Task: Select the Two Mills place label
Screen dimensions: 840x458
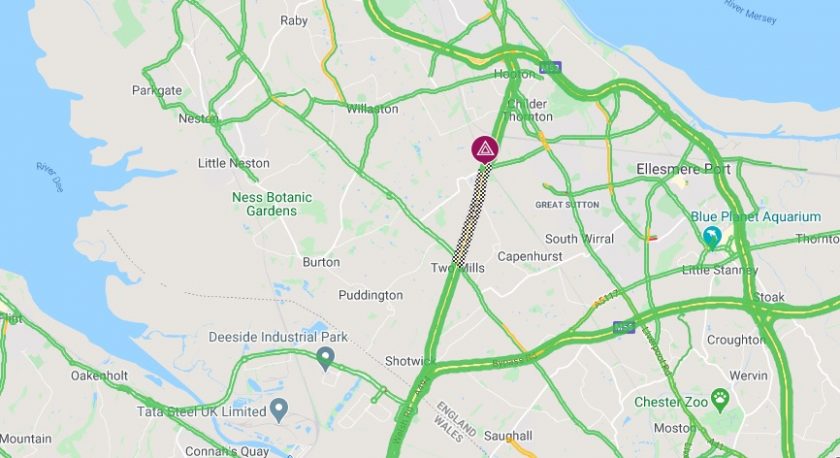Action: pyautogui.click(x=458, y=268)
